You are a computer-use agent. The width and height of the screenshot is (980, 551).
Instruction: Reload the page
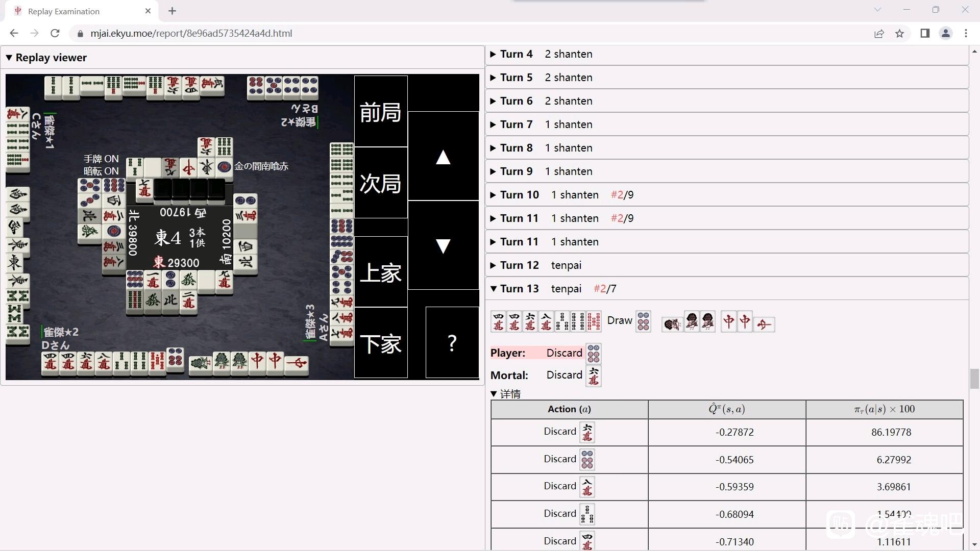point(55,33)
